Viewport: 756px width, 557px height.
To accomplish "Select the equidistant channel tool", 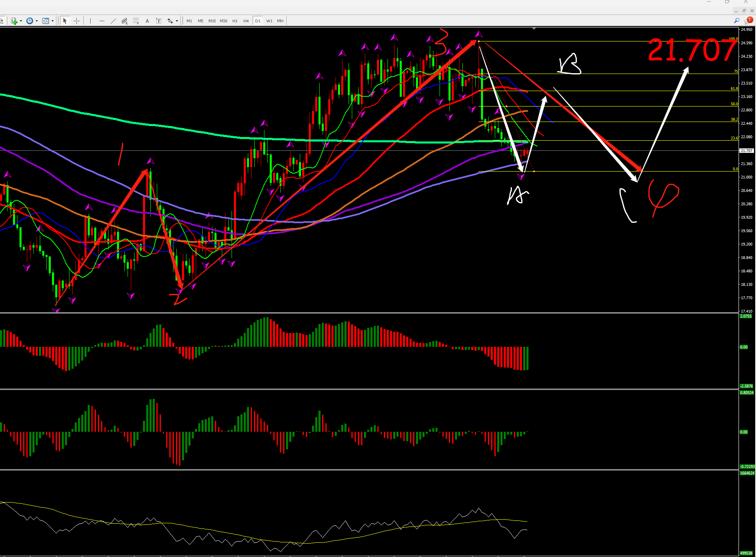I will 124,21.
